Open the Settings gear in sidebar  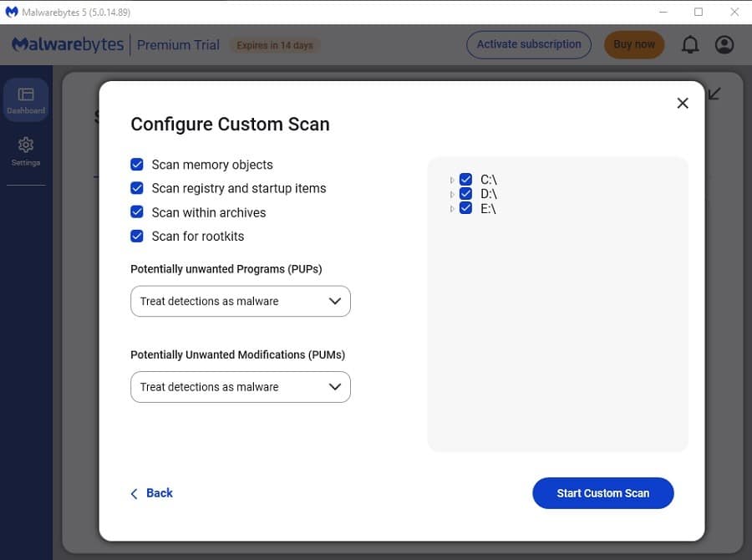[x=26, y=150]
